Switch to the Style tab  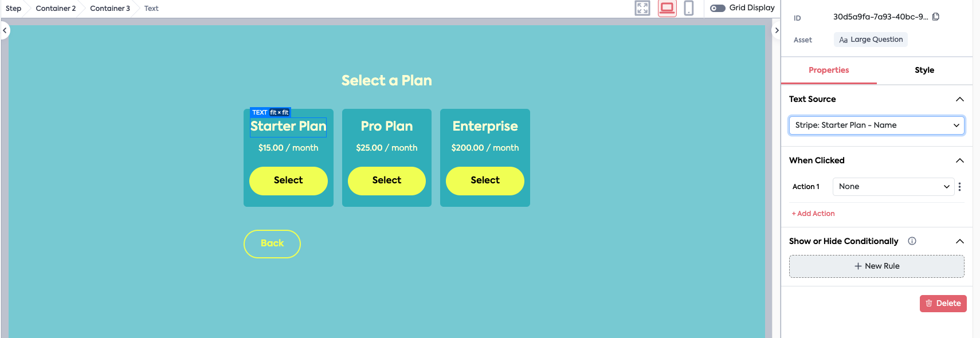924,70
